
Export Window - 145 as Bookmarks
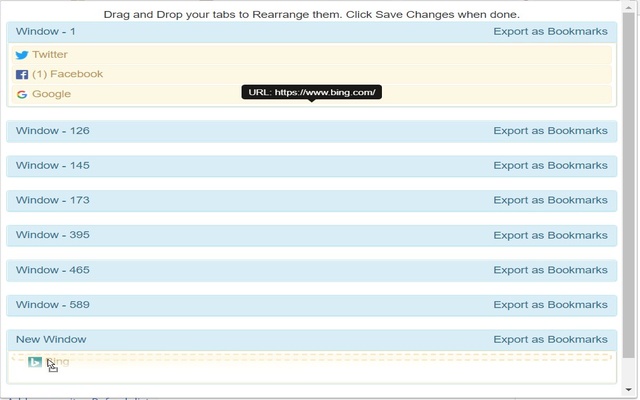pos(550,165)
